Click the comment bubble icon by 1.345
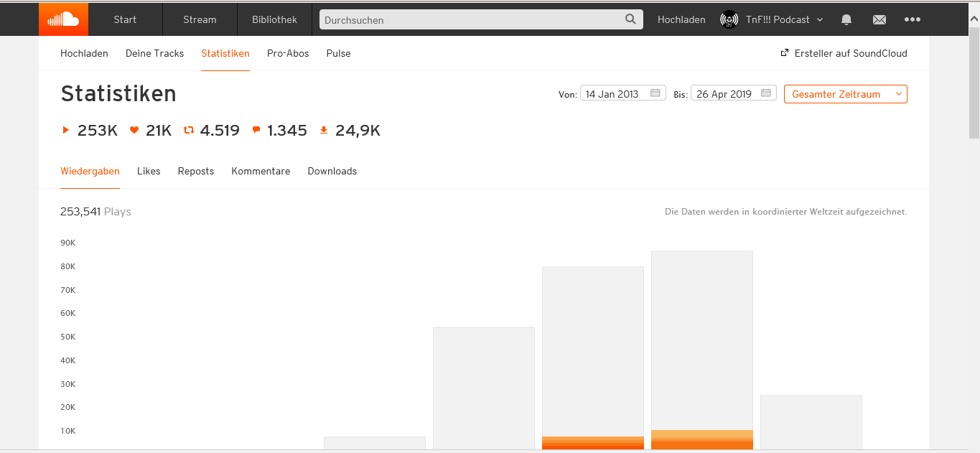980x453 pixels. [256, 131]
